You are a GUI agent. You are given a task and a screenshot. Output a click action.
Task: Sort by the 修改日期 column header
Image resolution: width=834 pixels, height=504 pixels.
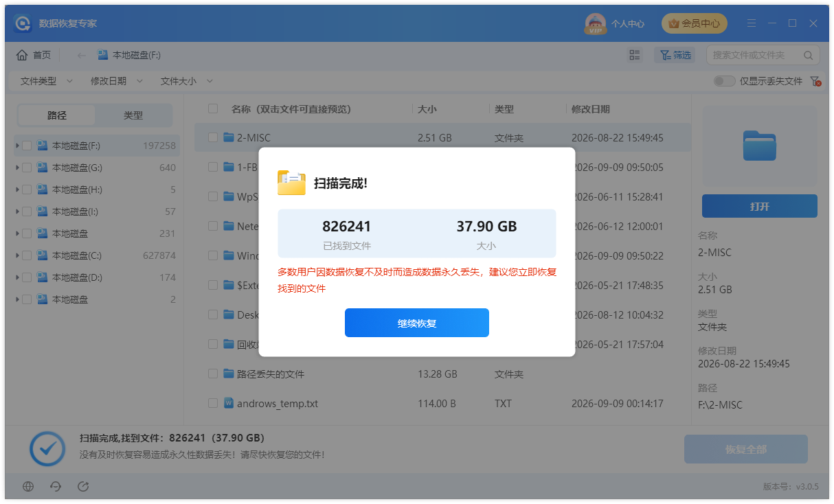coord(590,108)
